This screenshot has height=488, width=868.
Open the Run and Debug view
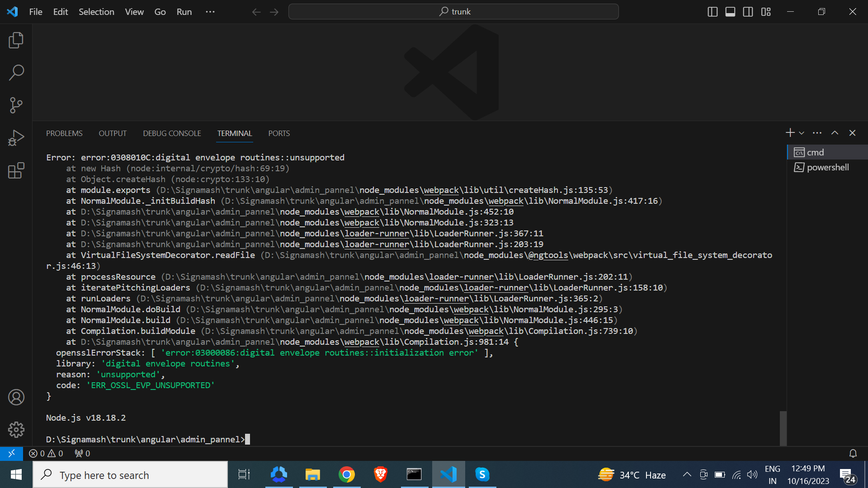click(16, 138)
